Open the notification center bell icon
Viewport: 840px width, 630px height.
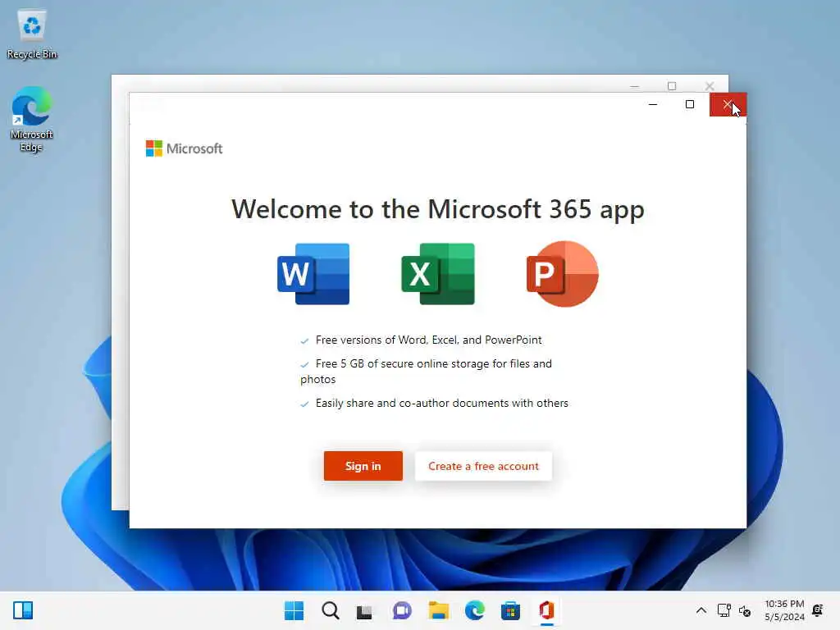click(818, 610)
